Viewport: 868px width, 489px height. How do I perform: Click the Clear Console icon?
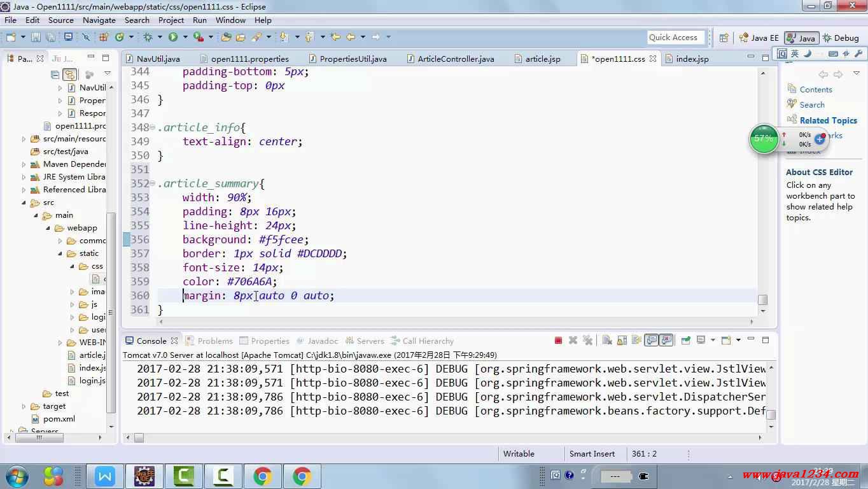[x=607, y=341]
